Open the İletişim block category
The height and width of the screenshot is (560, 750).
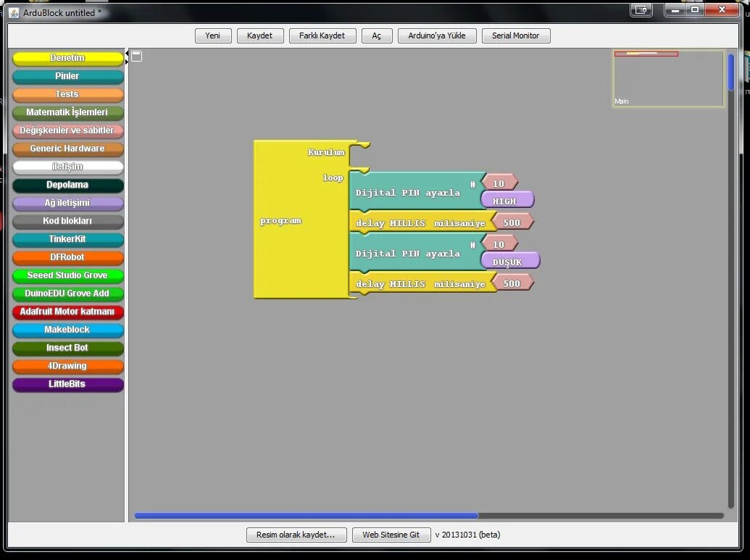pos(67,167)
